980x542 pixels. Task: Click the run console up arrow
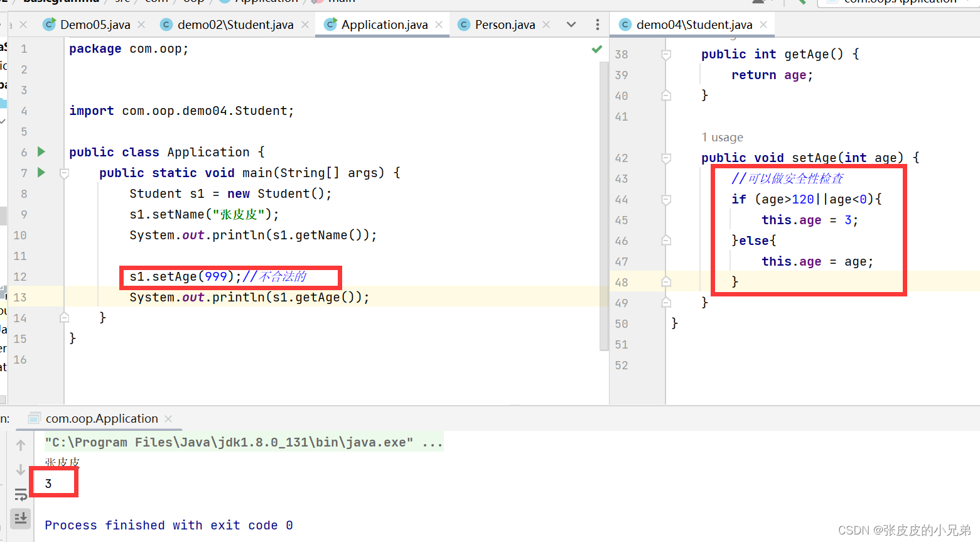[x=21, y=445]
